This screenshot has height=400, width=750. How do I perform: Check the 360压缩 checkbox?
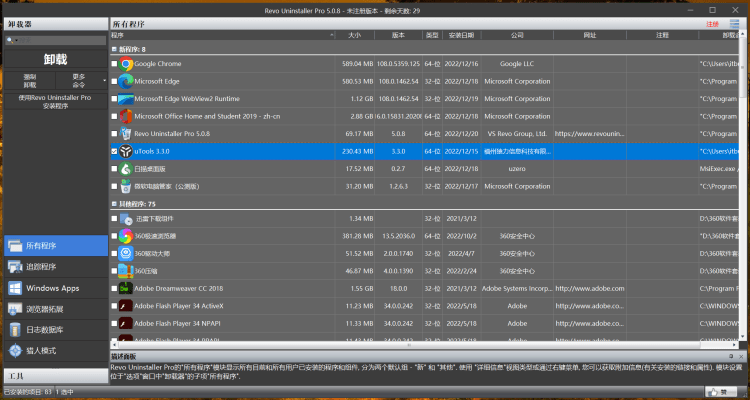[x=114, y=271]
